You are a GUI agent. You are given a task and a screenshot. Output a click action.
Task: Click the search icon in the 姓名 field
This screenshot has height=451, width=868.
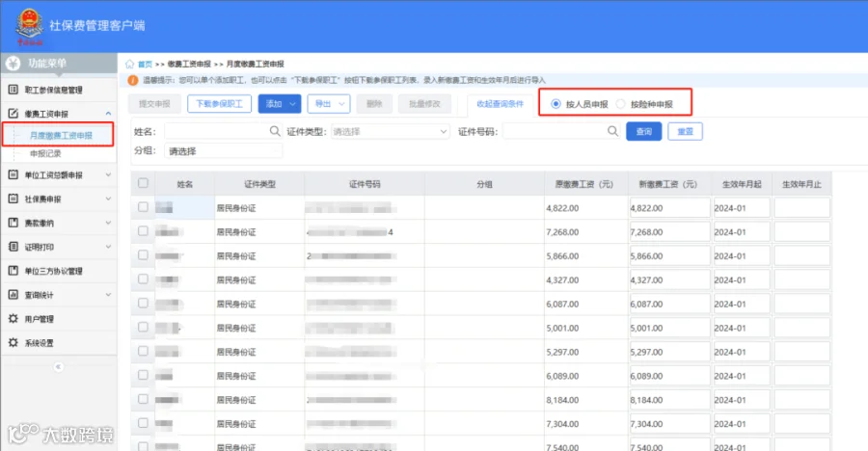(x=275, y=131)
